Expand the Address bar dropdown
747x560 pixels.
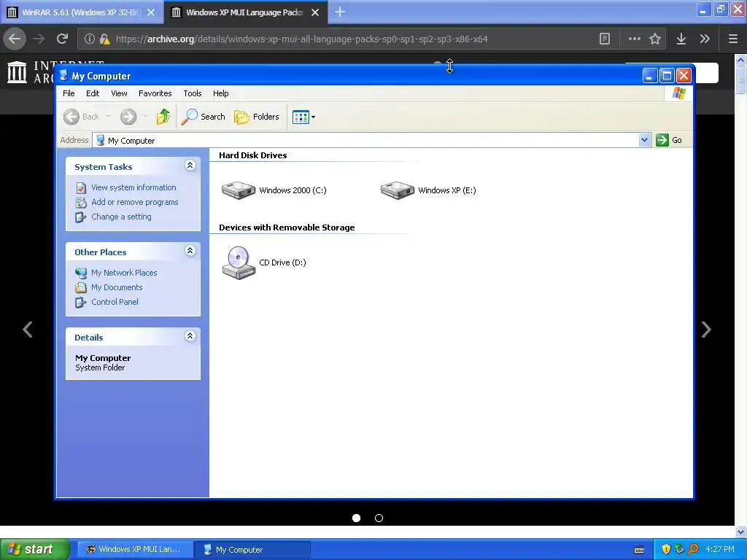point(644,140)
